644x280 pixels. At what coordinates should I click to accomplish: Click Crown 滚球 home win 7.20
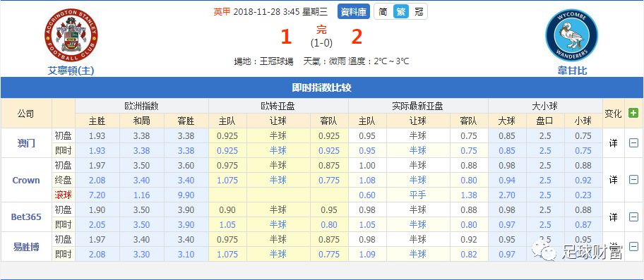97,195
